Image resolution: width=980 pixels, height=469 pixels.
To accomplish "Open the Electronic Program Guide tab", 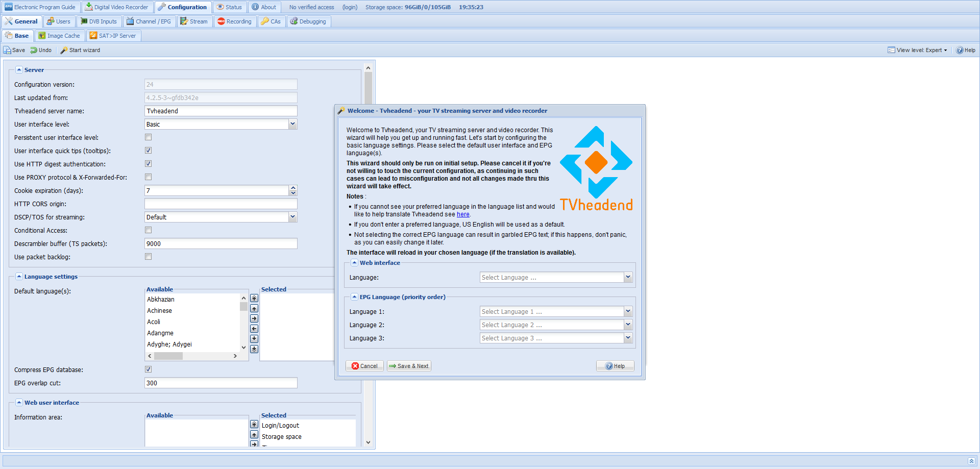I will click(x=40, y=7).
